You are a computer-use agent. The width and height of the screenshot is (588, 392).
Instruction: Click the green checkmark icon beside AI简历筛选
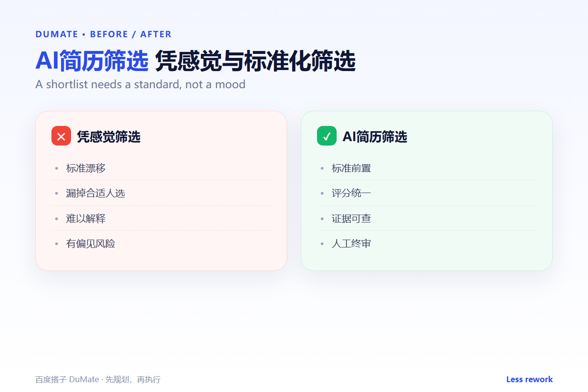(x=327, y=136)
